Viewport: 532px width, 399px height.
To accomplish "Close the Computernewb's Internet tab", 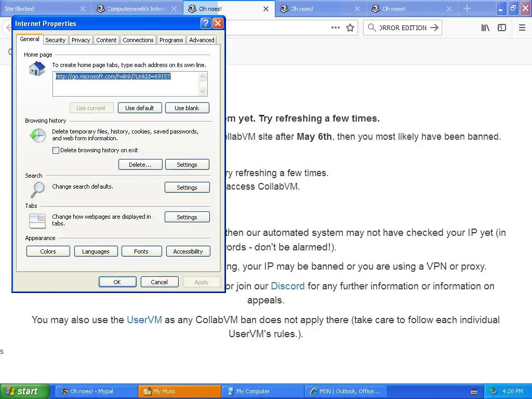I will click(x=174, y=9).
